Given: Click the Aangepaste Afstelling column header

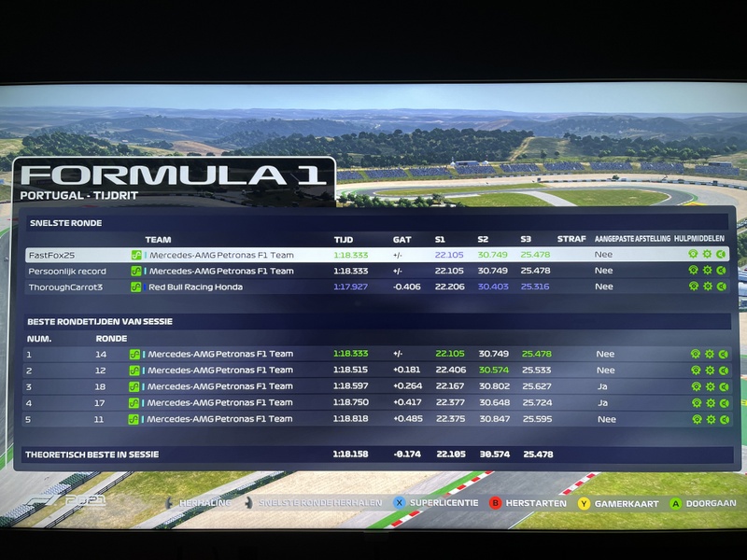Looking at the screenshot, I should 632,239.
